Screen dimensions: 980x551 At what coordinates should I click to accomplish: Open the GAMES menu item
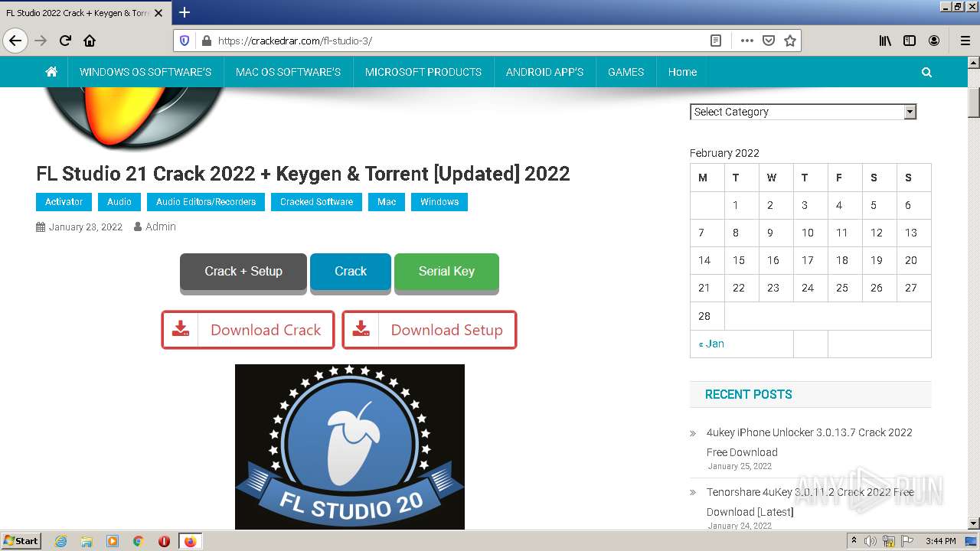point(626,72)
